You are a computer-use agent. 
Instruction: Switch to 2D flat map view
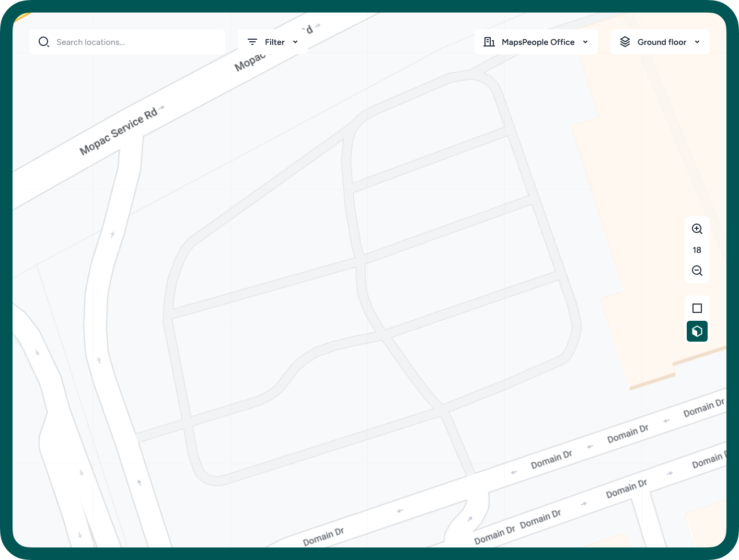tap(697, 308)
